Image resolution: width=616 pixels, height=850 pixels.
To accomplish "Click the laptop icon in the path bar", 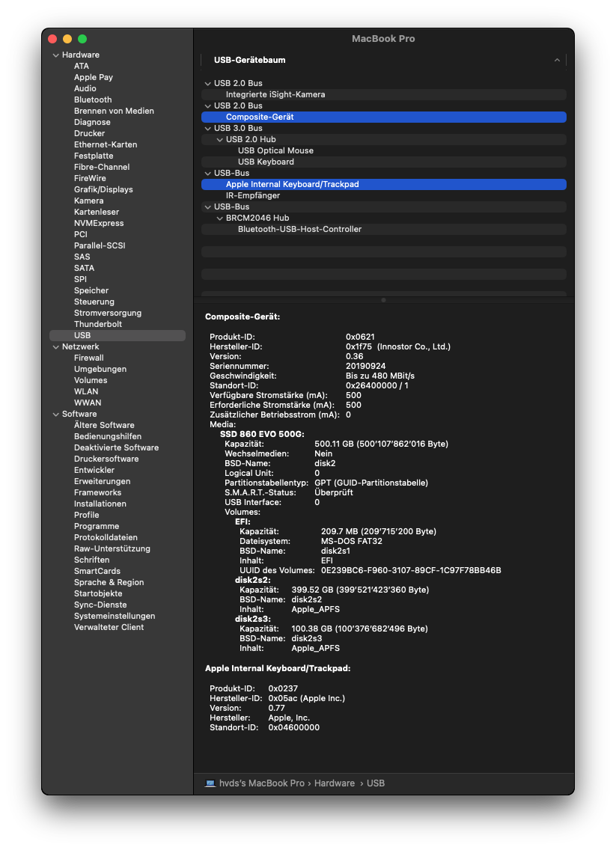I will (x=210, y=783).
